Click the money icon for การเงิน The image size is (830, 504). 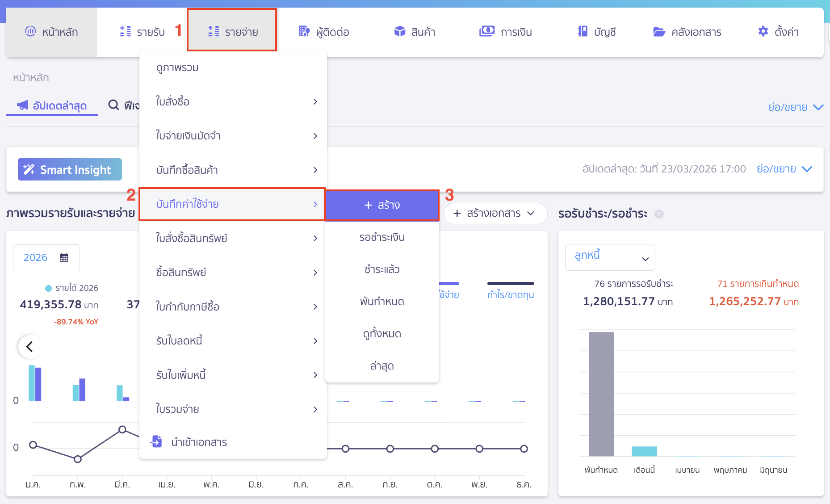pos(486,31)
